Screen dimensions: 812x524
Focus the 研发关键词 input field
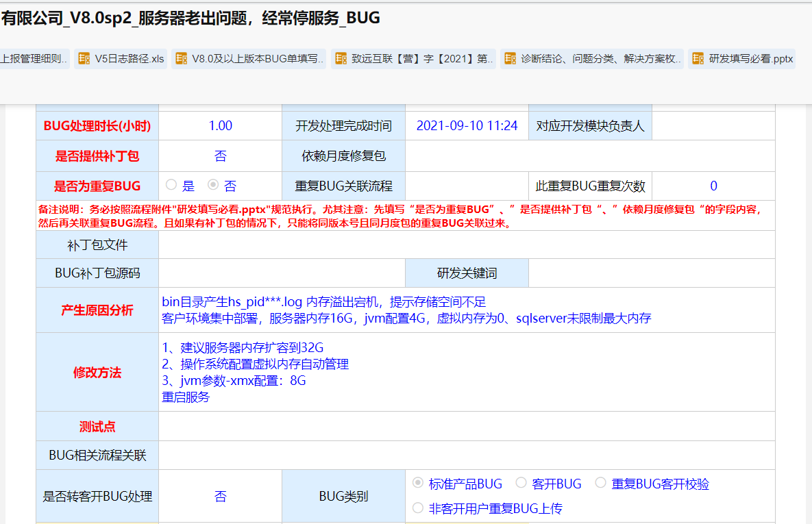(651, 273)
